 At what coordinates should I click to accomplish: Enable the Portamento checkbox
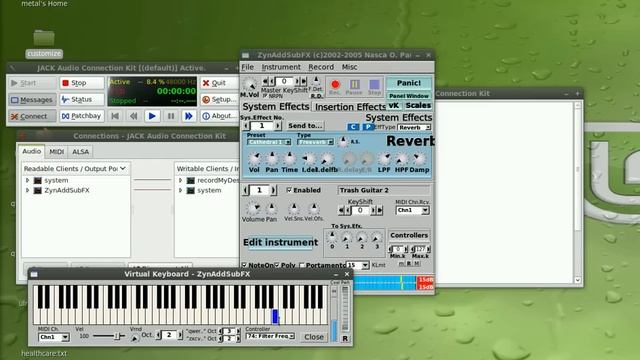tap(302, 265)
